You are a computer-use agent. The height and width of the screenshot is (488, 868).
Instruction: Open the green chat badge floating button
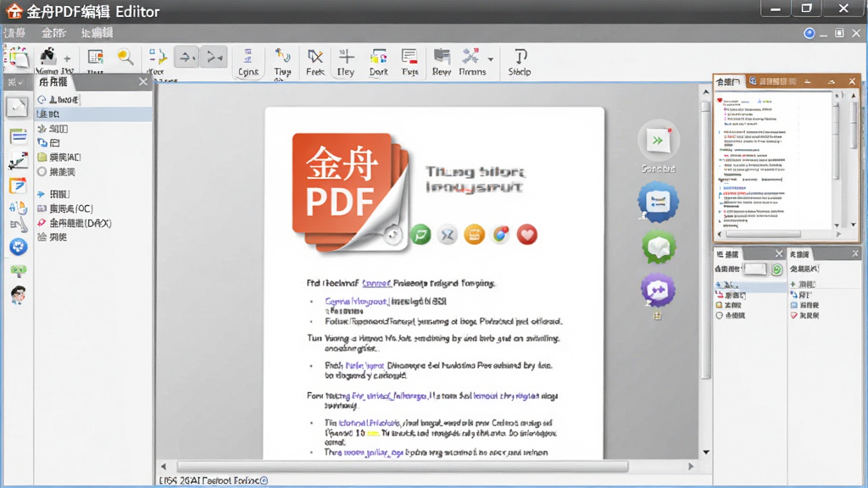pos(658,247)
